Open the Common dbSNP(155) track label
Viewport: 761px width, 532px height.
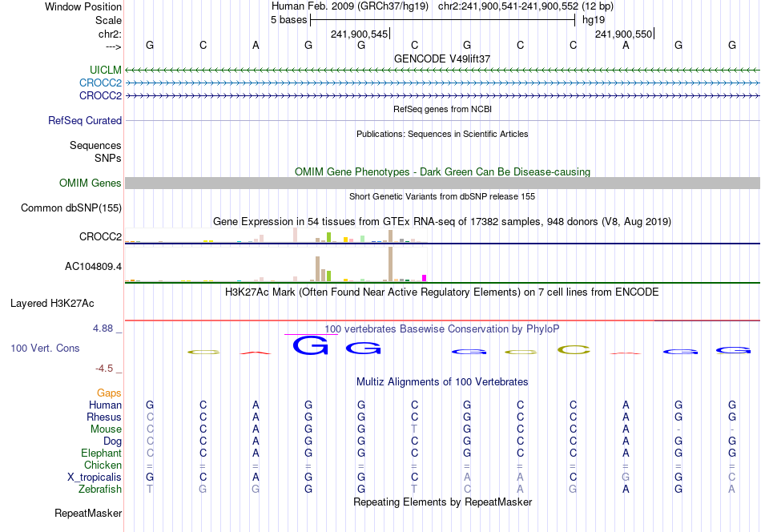tap(71, 208)
